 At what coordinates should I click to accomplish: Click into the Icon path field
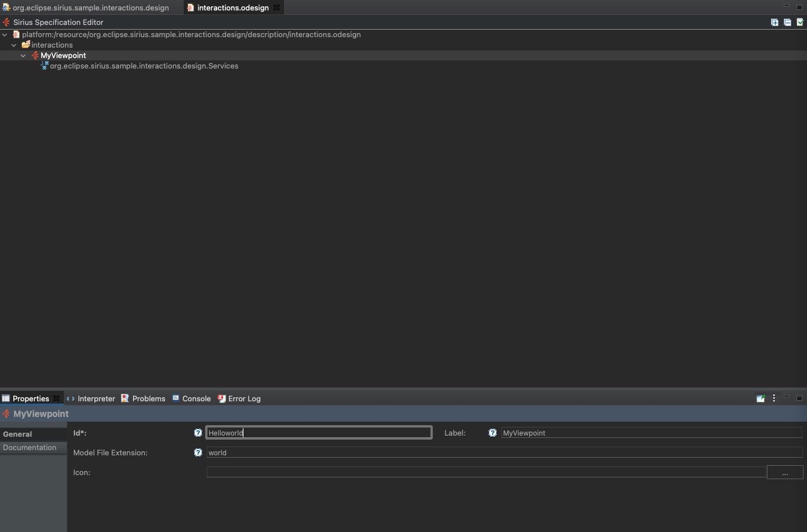[x=486, y=472]
